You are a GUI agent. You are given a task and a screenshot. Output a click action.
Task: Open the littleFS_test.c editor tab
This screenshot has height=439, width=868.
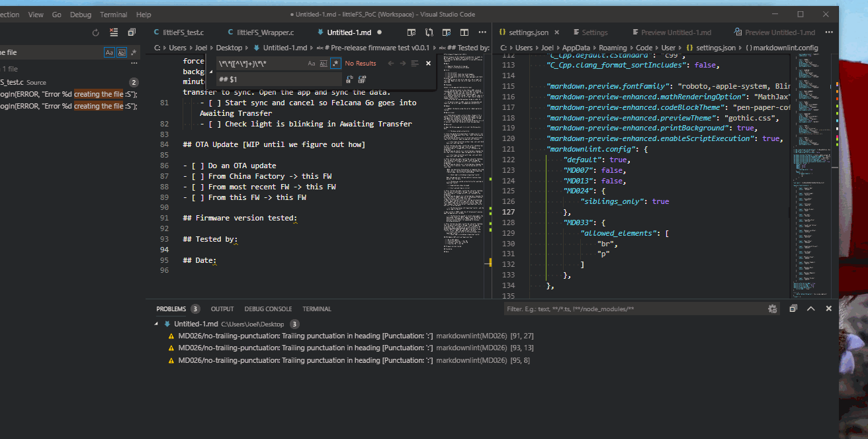point(178,32)
